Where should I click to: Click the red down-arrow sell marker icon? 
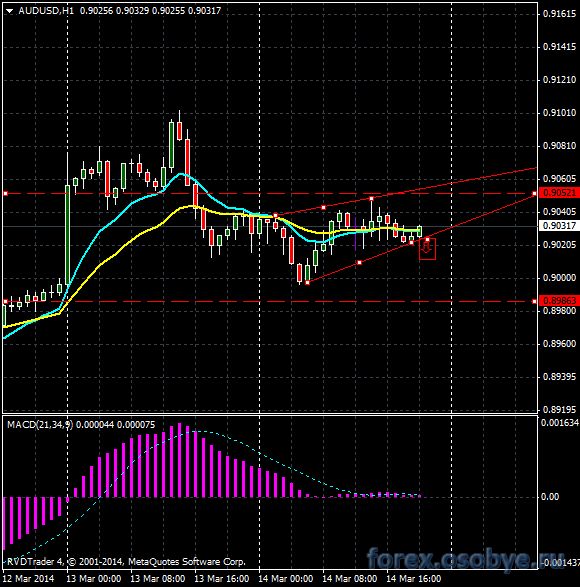(x=426, y=247)
